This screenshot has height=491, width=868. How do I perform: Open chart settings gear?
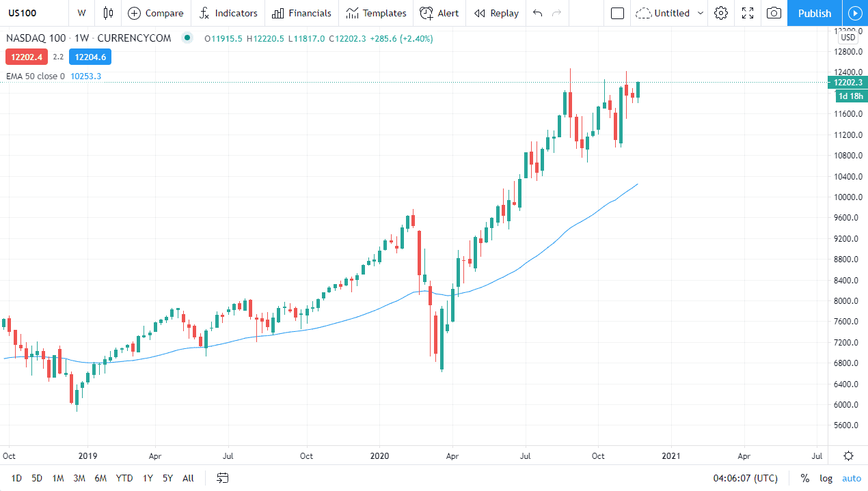(720, 13)
